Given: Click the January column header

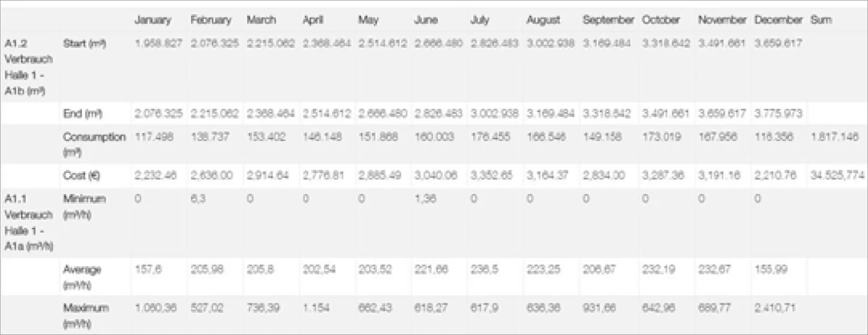Looking at the screenshot, I should tap(152, 20).
